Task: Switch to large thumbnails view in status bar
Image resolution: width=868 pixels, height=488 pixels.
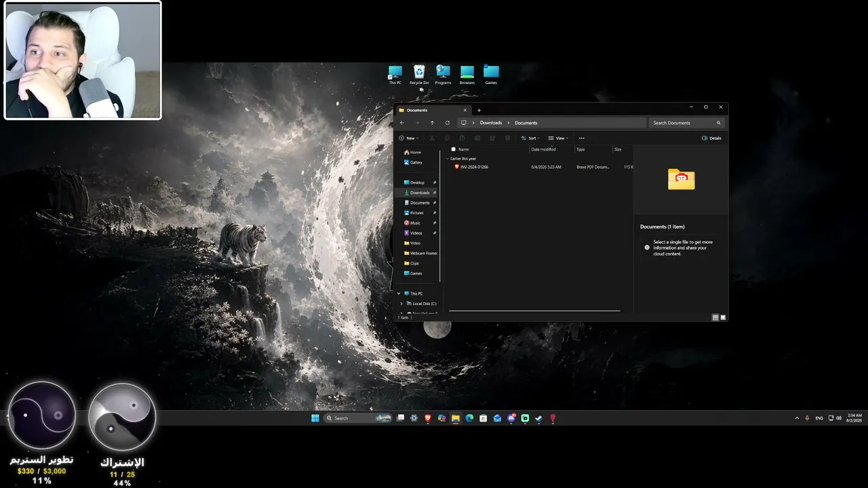Action: click(723, 317)
